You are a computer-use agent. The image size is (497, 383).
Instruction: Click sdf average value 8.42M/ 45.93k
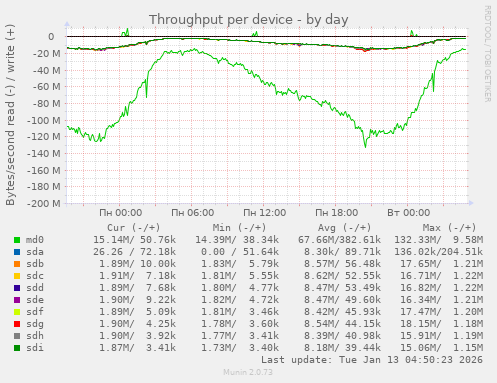point(342,312)
